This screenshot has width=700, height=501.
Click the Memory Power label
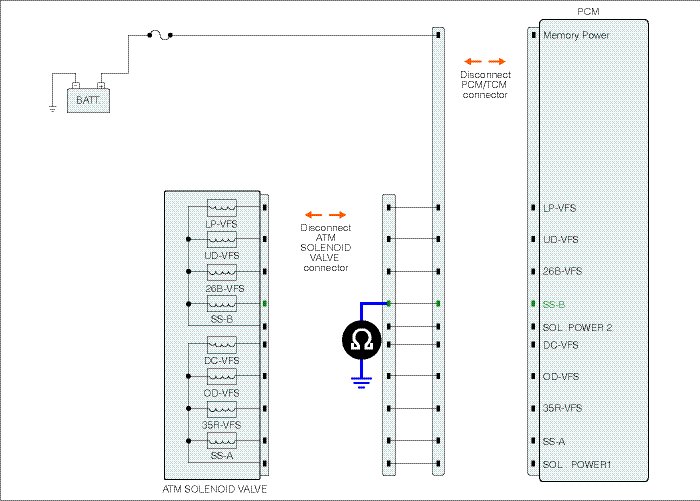(x=576, y=35)
